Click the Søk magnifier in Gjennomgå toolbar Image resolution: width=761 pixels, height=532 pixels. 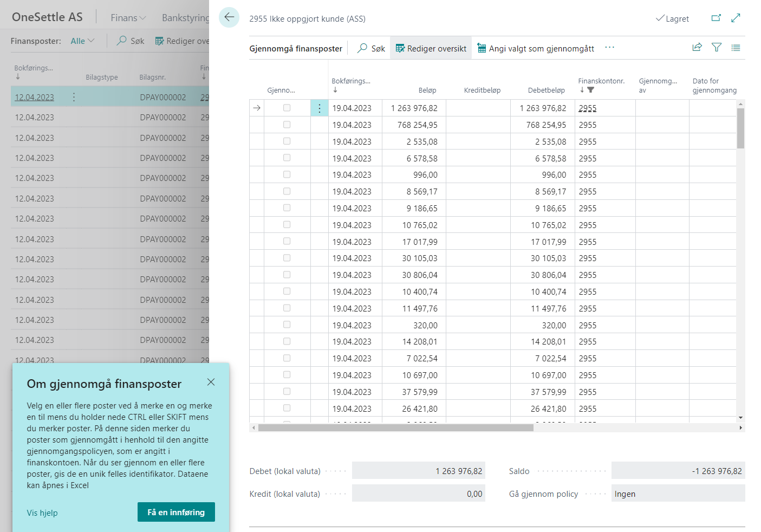coord(371,48)
